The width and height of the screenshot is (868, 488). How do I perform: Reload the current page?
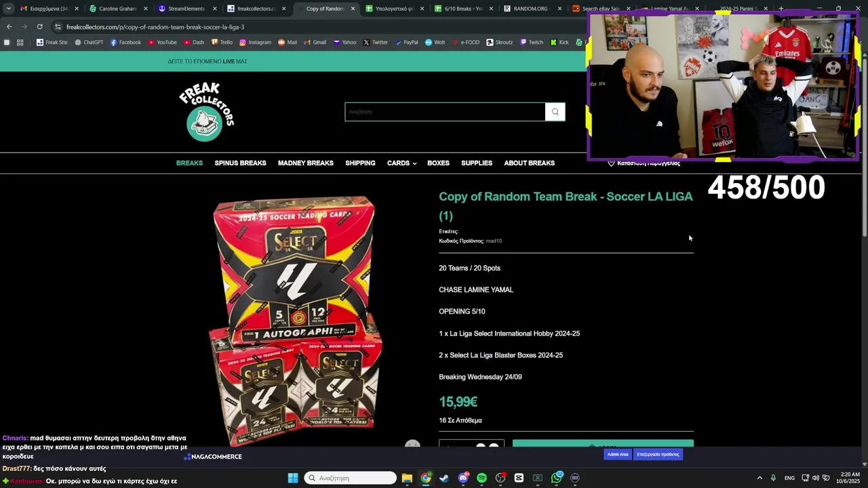[40, 26]
